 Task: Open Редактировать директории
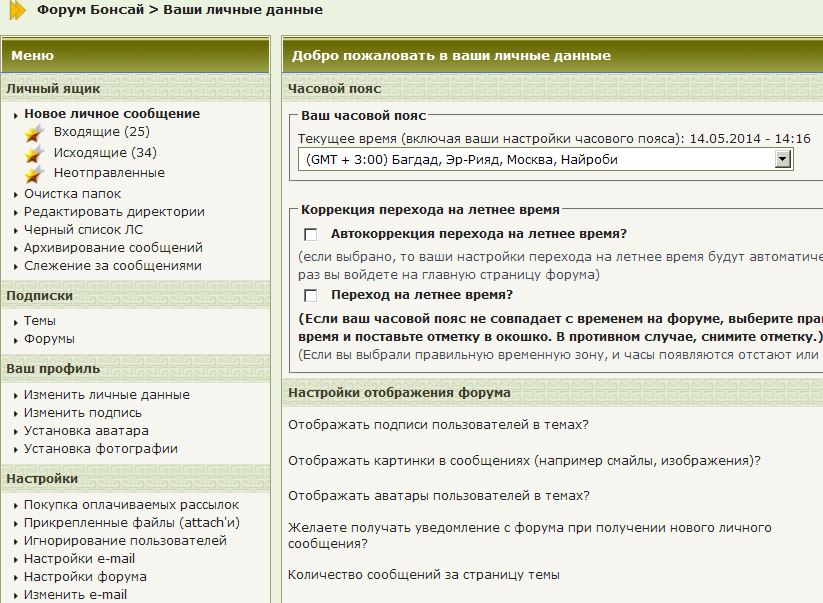click(114, 211)
